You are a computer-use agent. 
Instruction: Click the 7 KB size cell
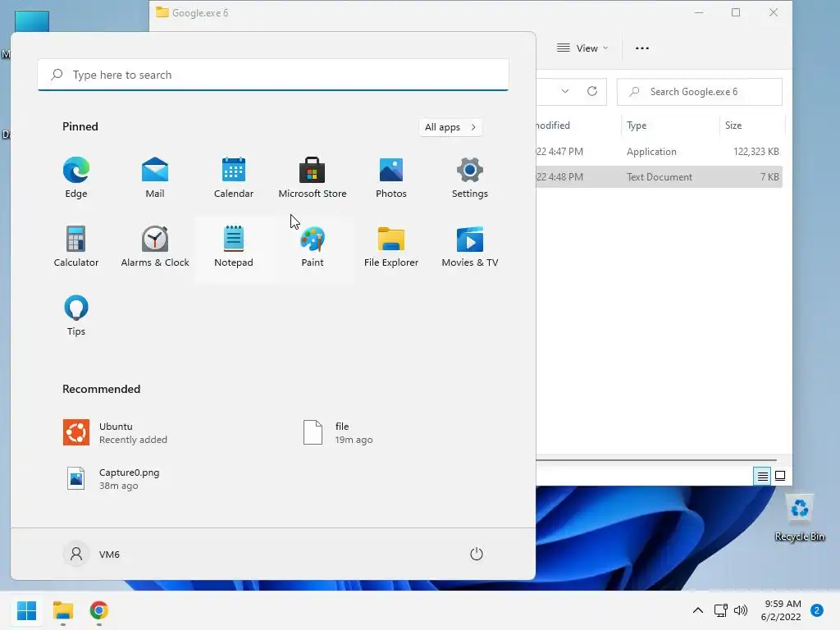(769, 177)
